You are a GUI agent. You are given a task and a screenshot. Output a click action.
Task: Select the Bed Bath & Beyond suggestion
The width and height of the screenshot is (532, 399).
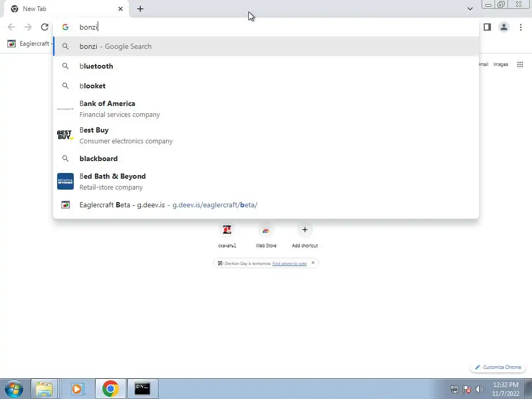point(266,181)
